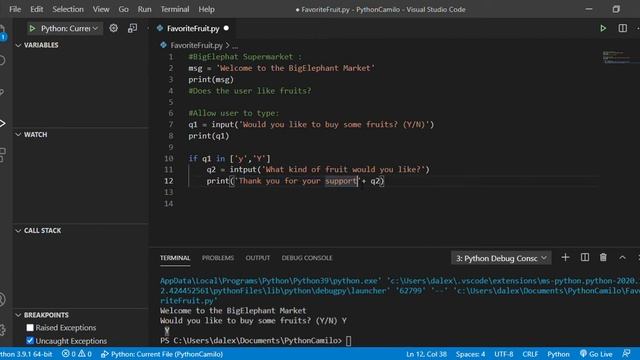Click the unsaved dot on FavoriteFruit.py tab

(226, 28)
